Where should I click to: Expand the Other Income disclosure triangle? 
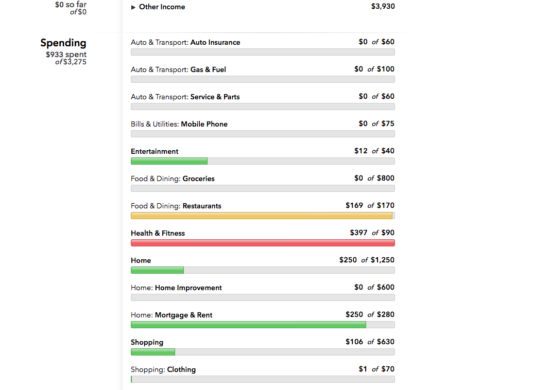coord(133,7)
